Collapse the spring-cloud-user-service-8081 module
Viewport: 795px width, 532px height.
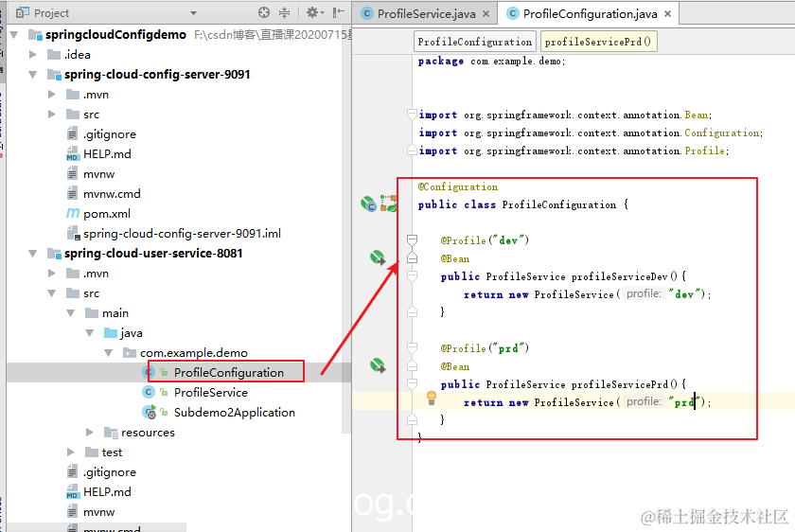(x=33, y=253)
